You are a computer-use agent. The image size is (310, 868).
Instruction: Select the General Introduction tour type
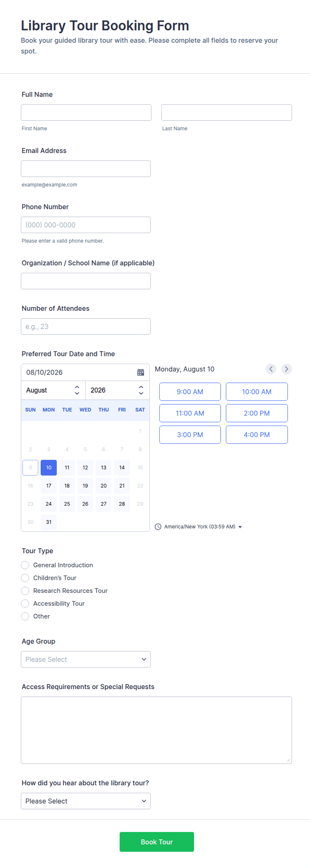point(25,565)
